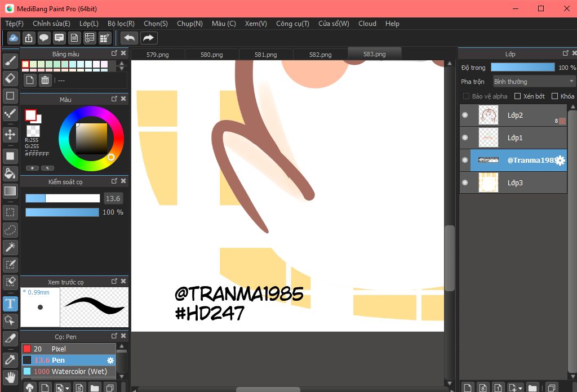Screen dimensions: 577x392
Task: Float the Màu color panel
Action: pyautogui.click(x=114, y=99)
